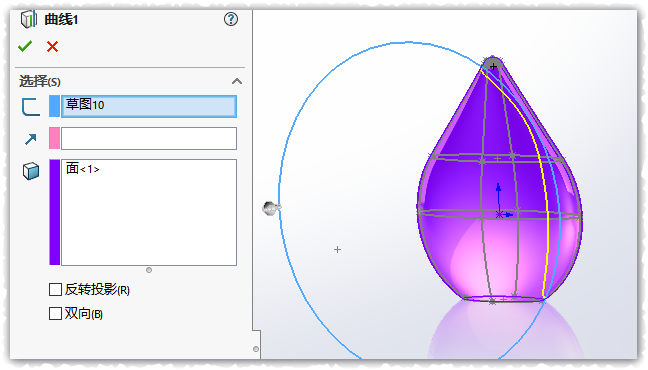Click the projection faces cube icon
This screenshot has height=370, width=648.
31,171
